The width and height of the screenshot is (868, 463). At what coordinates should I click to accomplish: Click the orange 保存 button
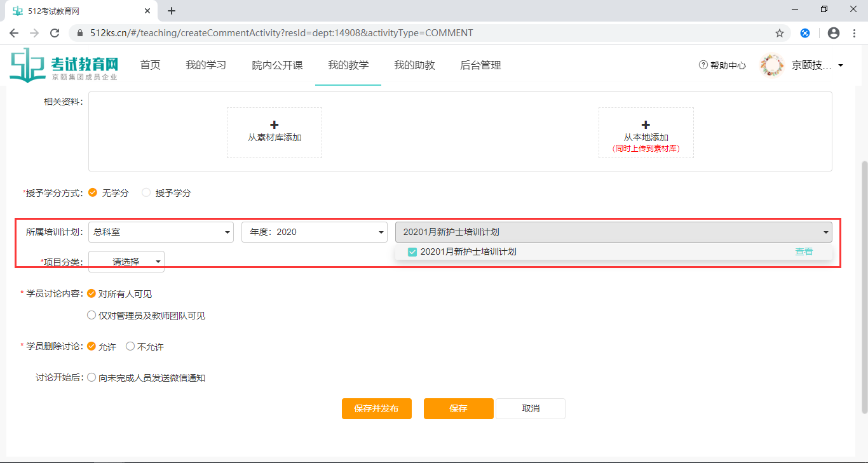[459, 408]
